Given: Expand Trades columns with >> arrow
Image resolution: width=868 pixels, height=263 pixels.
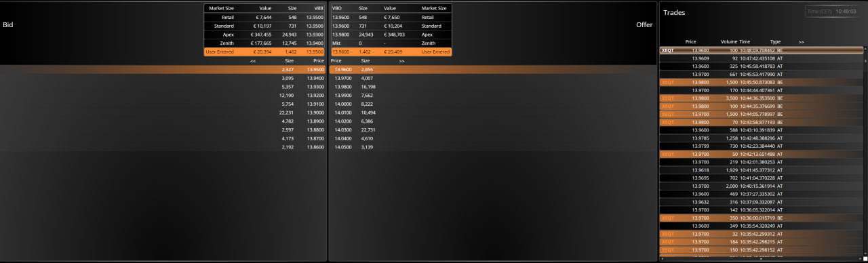Looking at the screenshot, I should [x=801, y=42].
